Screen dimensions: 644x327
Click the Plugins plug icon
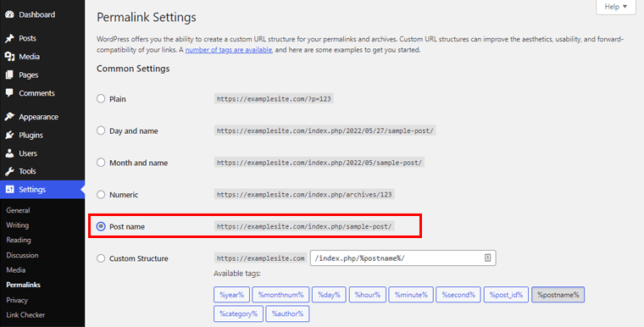coord(9,136)
